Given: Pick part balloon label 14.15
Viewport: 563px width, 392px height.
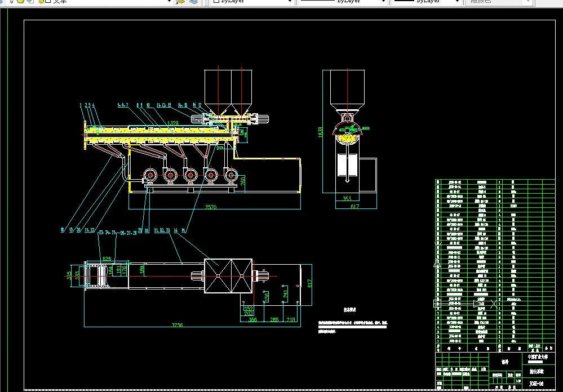Looking at the screenshot, I should point(183,105).
